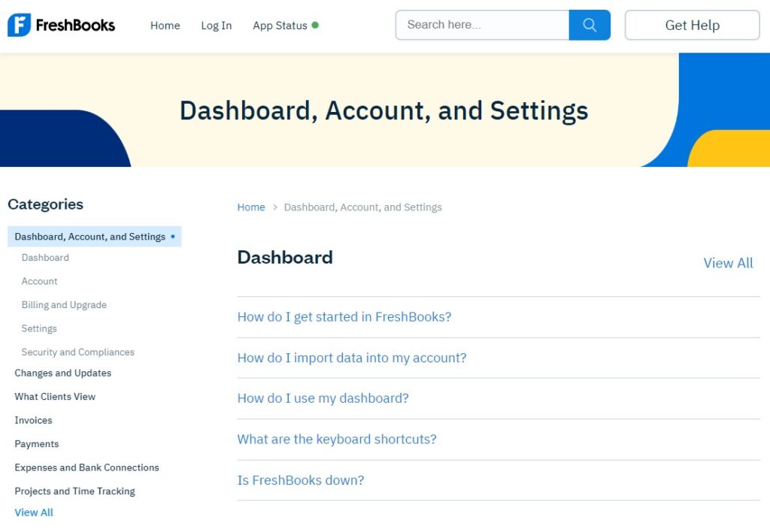Click the Get Help button
The image size is (770, 532).
692,25
